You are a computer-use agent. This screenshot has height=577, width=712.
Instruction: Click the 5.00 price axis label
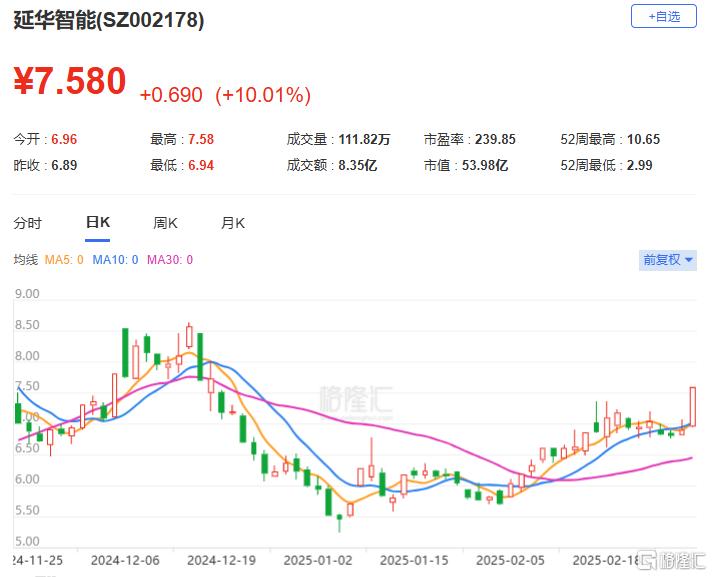(x=27, y=542)
